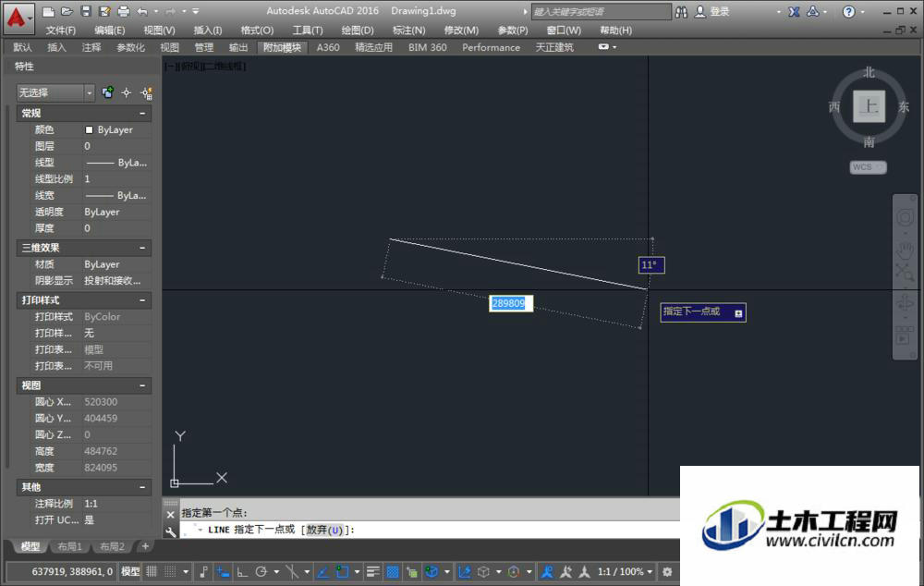Collapse the 三维效果 section
This screenshot has height=586, width=924.
[142, 248]
